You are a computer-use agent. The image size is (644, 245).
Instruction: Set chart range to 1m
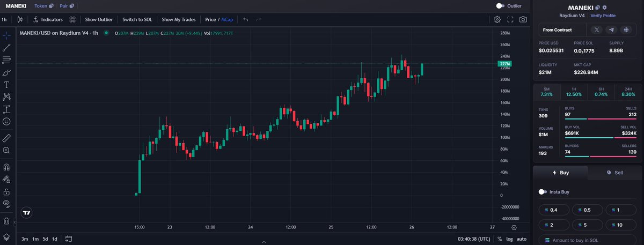(x=35, y=239)
